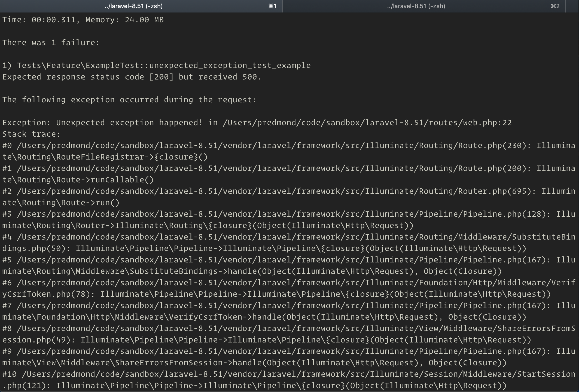Click the 'SubstituteBindings->handle' continuation line

[x=252, y=271]
